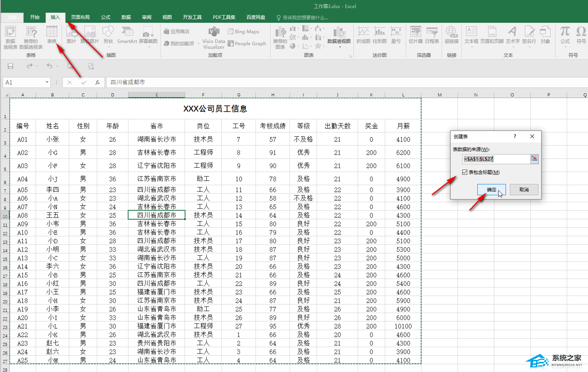
Task: Click the save icon in quick access toolbar
Action: (x=10, y=66)
